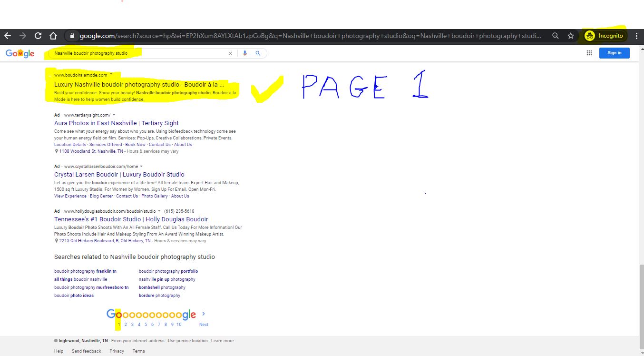This screenshot has width=644, height=356.
Task: Click Use precise location in footer
Action: 188,341
